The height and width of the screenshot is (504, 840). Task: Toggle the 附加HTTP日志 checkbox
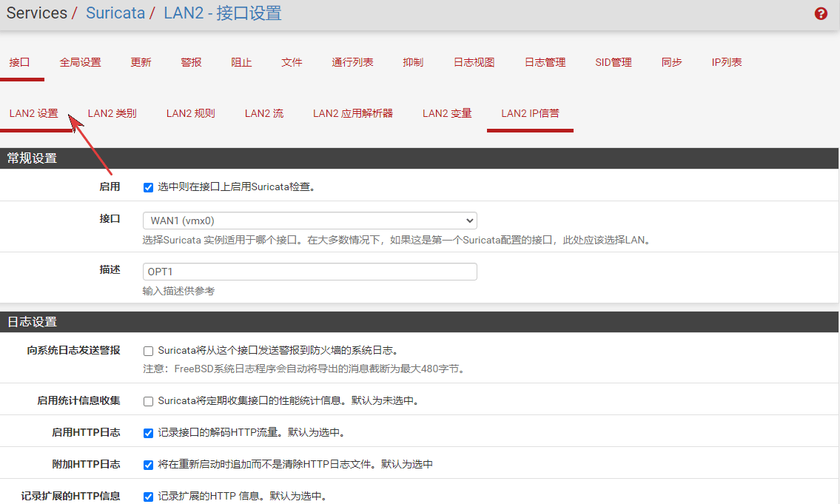coord(148,465)
